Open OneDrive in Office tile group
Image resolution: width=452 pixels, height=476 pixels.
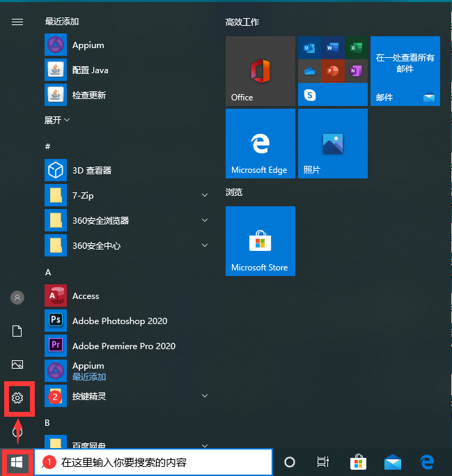tap(309, 71)
